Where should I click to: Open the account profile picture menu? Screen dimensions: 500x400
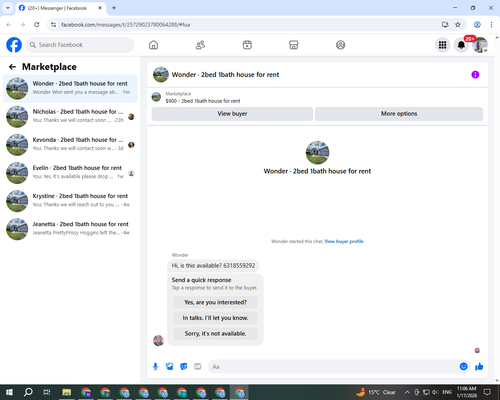click(480, 45)
